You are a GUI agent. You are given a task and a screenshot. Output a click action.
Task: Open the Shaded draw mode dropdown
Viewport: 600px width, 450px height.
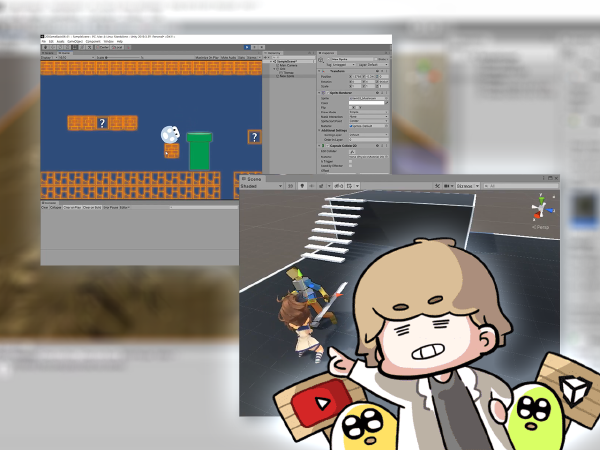[261, 186]
